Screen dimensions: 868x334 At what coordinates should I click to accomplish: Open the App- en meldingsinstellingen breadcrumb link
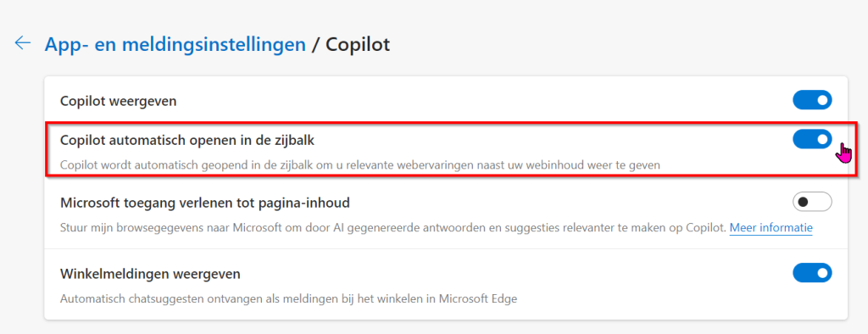click(175, 44)
